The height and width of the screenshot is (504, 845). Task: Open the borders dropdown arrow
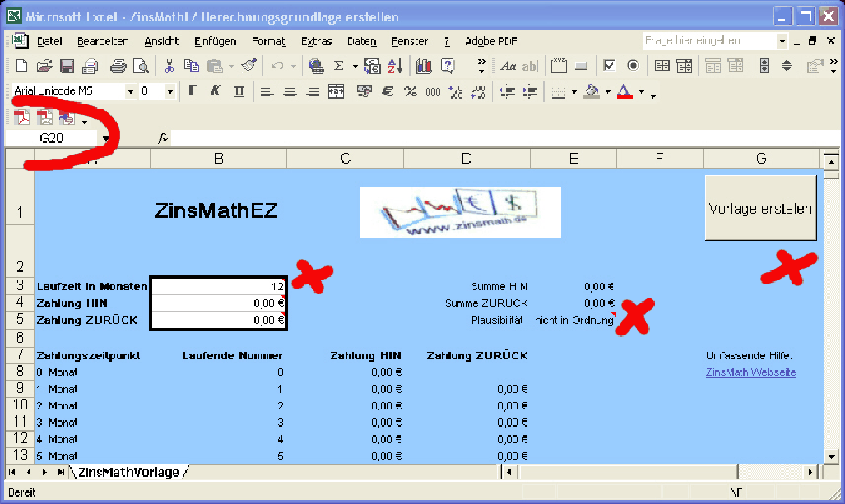tap(574, 91)
